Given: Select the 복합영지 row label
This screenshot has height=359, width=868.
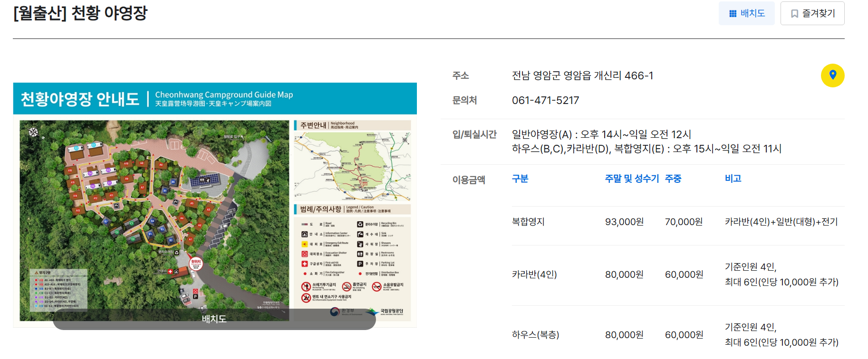Looking at the screenshot, I should coord(528,222).
